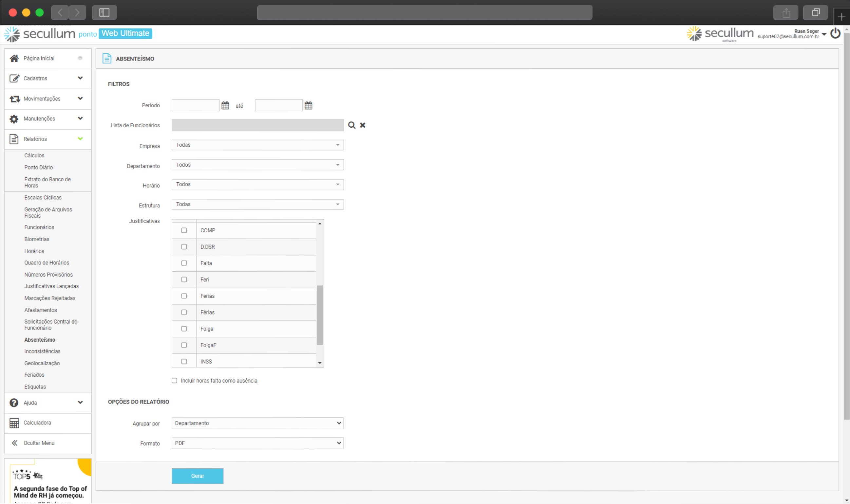Screen dimensions: 850x504
Task: Open Inconsistências report menu item
Action: (x=42, y=351)
